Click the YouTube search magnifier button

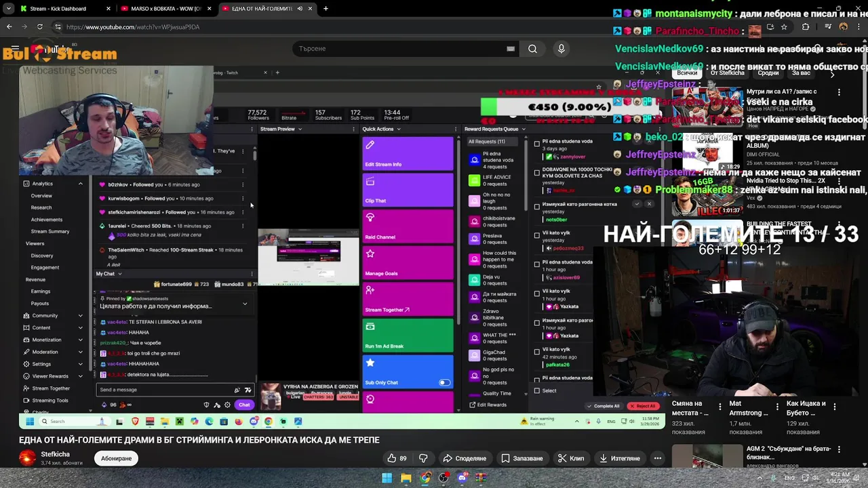tap(532, 49)
